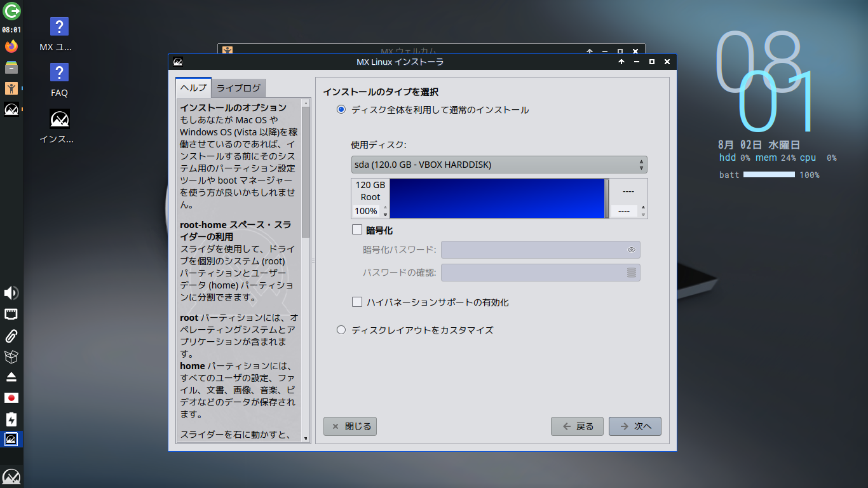Click the root-home slider handle
This screenshot has width=868, height=488.
(607, 199)
